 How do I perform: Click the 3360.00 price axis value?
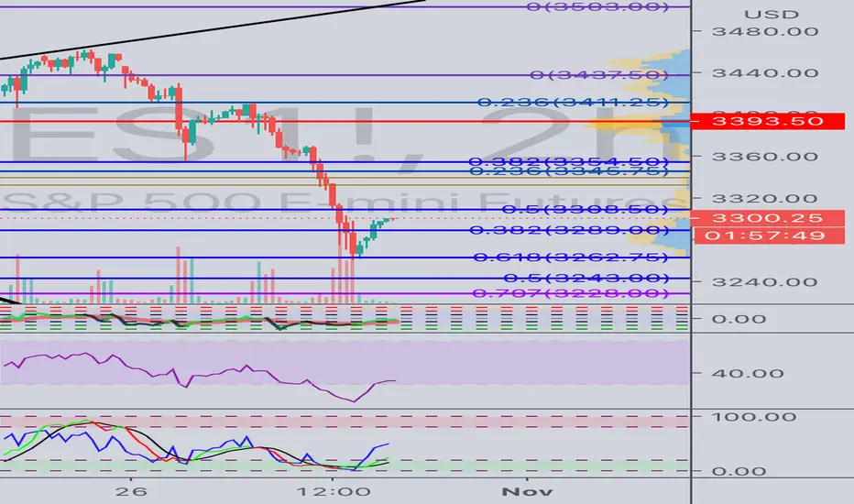click(765, 157)
